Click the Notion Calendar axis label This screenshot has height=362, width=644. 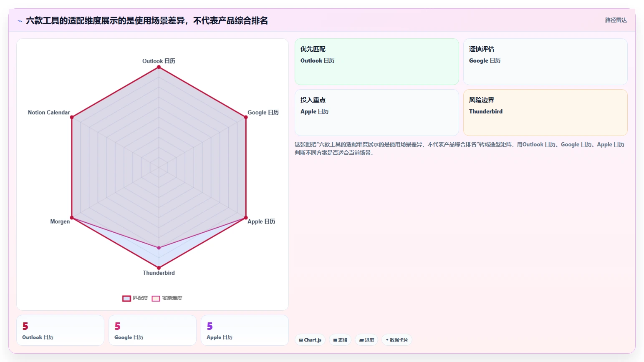49,113
